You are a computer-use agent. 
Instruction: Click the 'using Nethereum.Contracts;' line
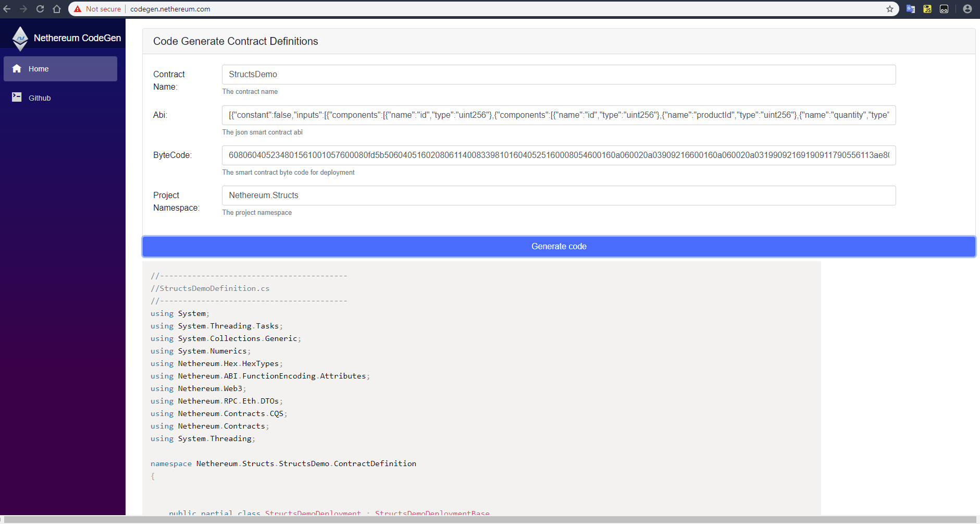[x=210, y=426]
